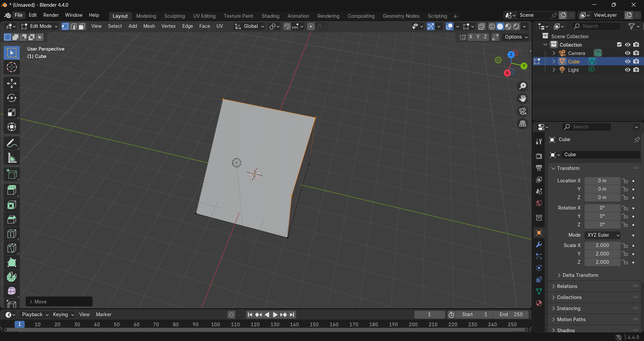
Task: Open the Render menu
Action: [x=51, y=15]
